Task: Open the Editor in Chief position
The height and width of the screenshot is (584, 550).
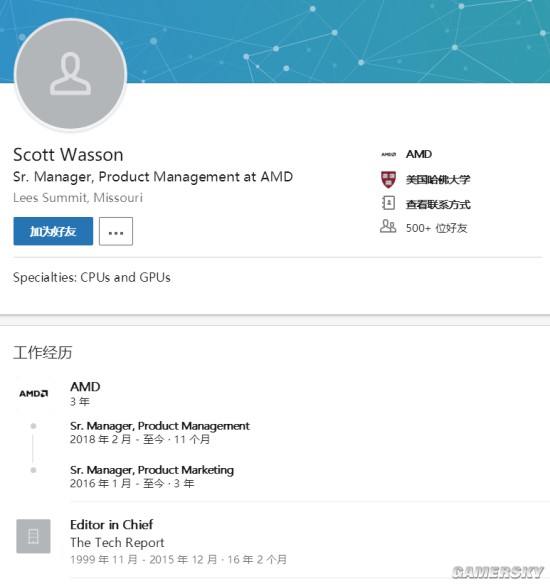Action: 111,525
